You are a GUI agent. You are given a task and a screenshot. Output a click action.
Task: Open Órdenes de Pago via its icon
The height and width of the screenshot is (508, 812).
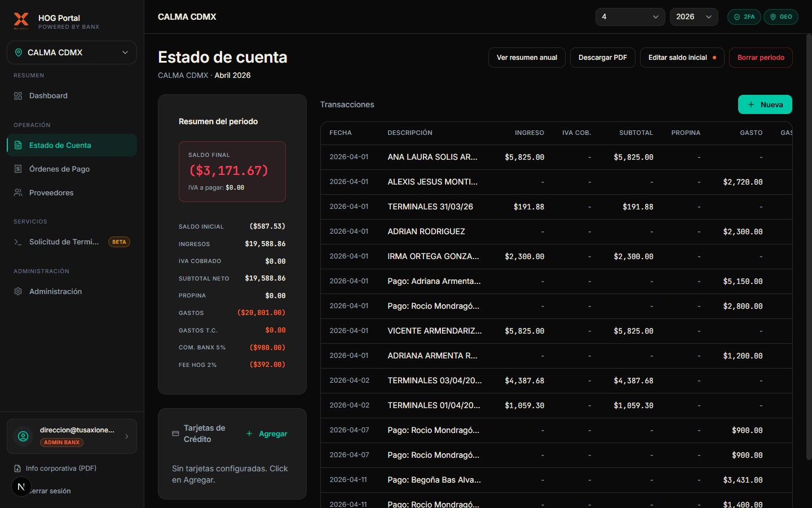pos(17,169)
